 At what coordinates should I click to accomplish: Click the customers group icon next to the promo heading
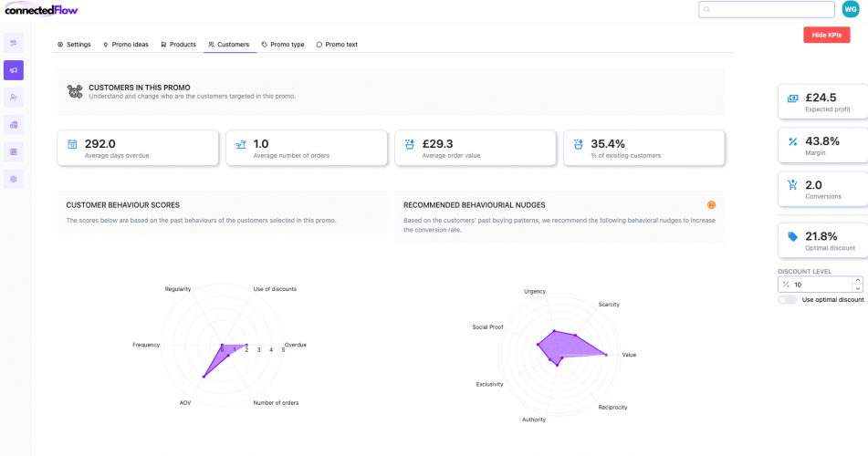pos(75,91)
